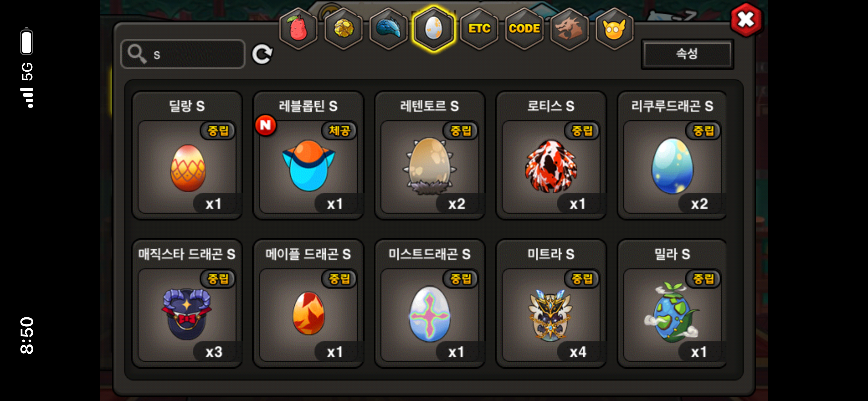Click the magnifying glass search icon
Viewport: 868px width, 401px height.
(137, 54)
